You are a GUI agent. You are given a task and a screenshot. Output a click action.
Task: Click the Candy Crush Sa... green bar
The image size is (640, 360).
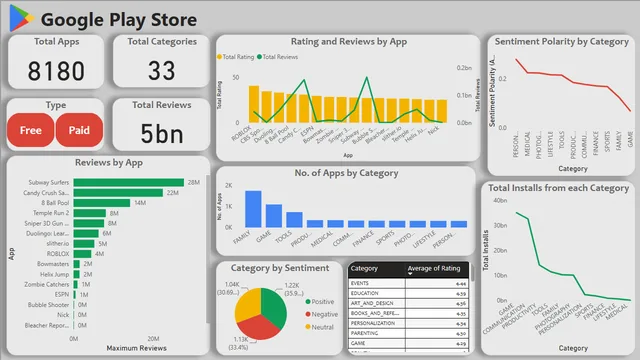click(118, 193)
